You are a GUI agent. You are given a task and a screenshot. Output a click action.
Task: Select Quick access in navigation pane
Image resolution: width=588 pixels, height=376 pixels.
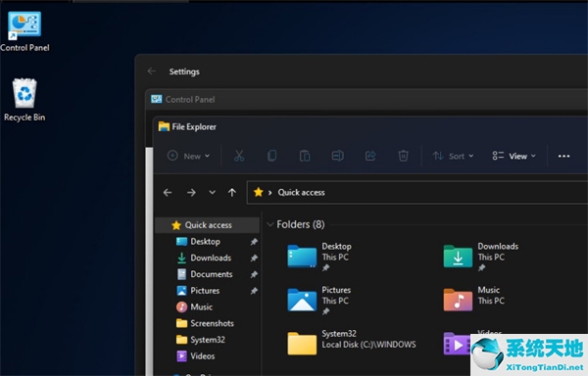(207, 225)
